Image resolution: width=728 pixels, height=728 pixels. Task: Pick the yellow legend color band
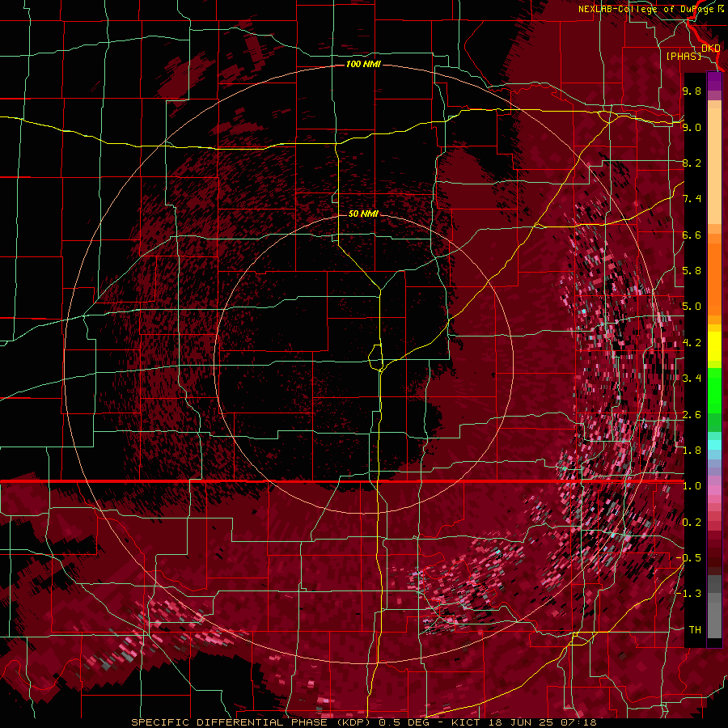pyautogui.click(x=714, y=346)
